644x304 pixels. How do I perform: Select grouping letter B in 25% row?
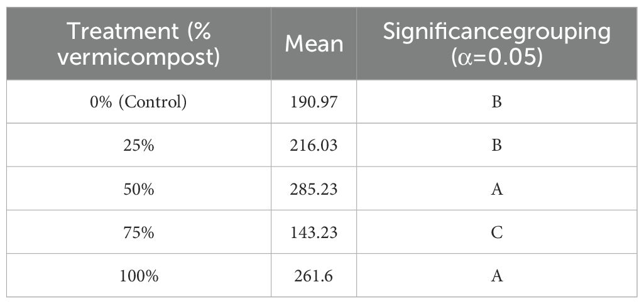[x=496, y=145]
